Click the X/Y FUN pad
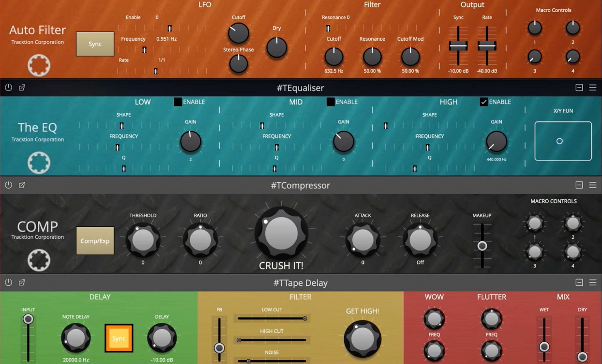Screen dimensions: 602x364 point(563,141)
